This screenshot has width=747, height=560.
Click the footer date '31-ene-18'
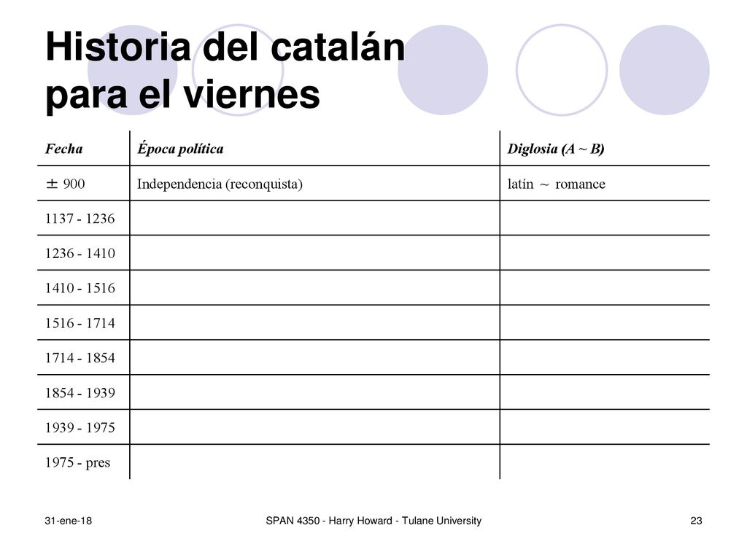click(68, 521)
